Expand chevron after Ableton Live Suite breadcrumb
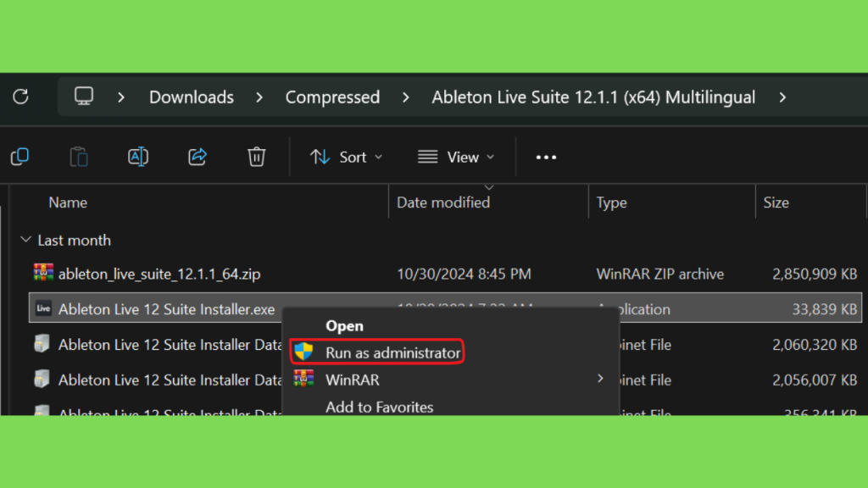Image resolution: width=868 pixels, height=488 pixels. [782, 97]
